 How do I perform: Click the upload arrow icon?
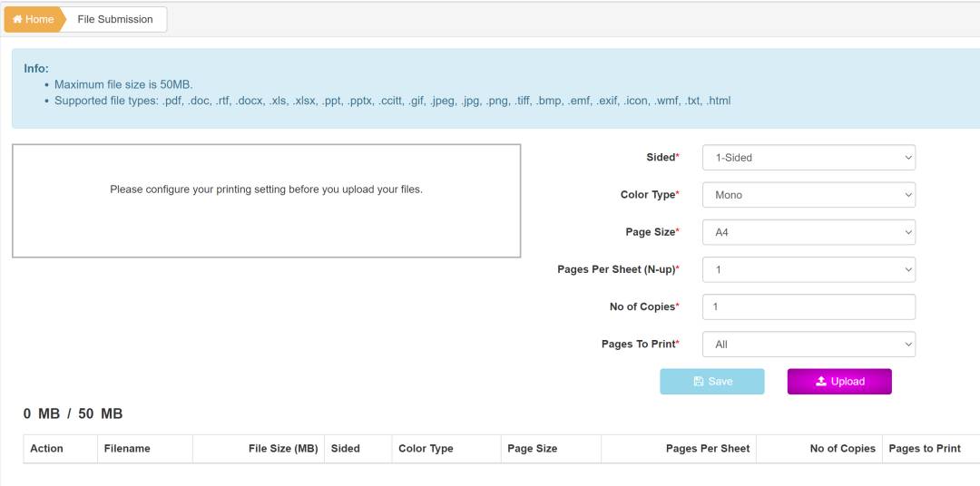pos(820,382)
